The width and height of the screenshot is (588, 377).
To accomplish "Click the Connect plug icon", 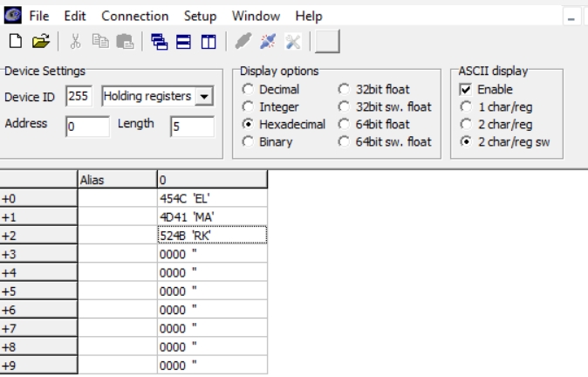I will click(244, 40).
